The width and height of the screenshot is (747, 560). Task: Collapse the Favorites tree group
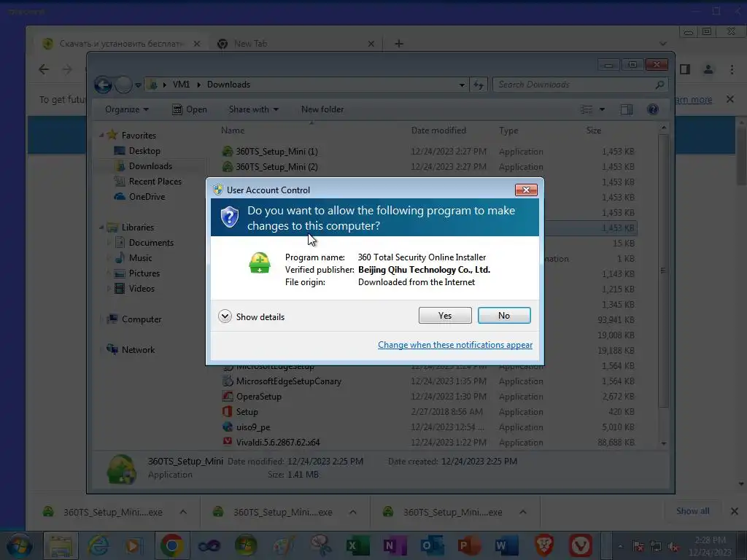point(101,135)
